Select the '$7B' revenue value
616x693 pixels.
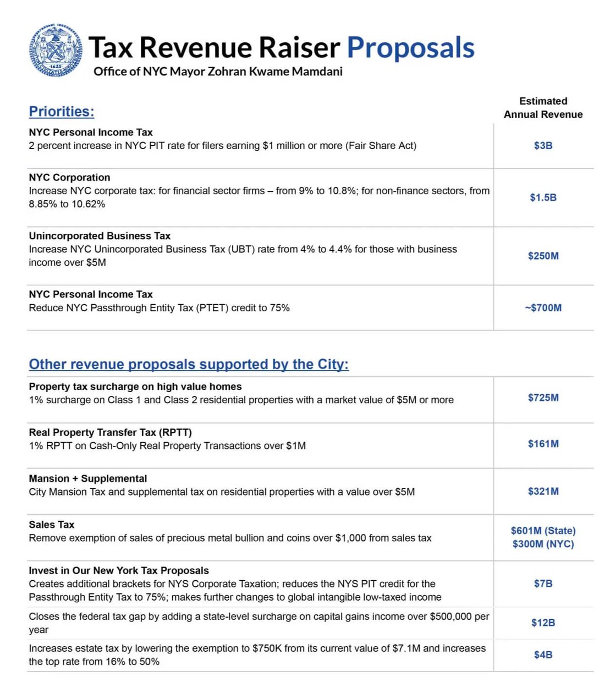point(543,584)
